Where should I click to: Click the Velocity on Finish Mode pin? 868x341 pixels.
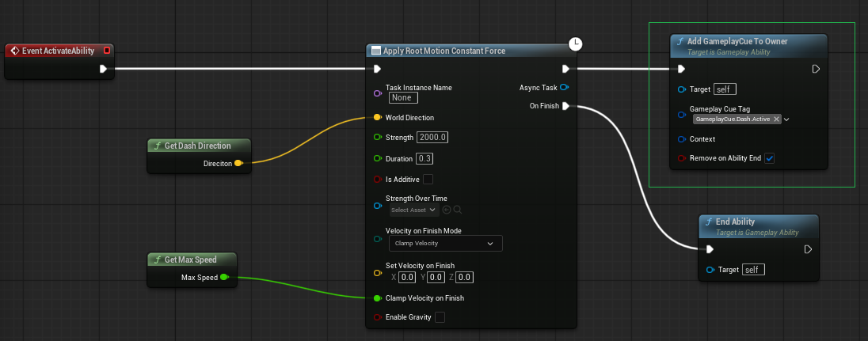coord(378,239)
